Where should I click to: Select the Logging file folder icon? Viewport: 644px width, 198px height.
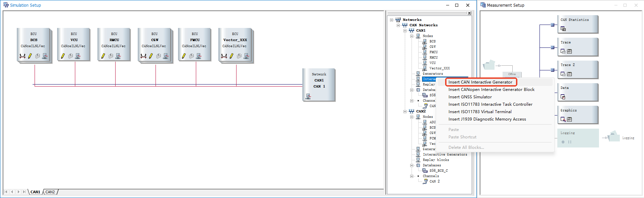point(614,136)
